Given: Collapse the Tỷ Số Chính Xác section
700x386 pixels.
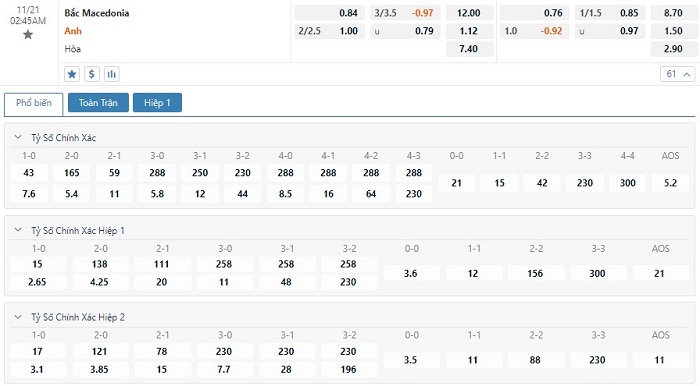Looking at the screenshot, I should 18,137.
